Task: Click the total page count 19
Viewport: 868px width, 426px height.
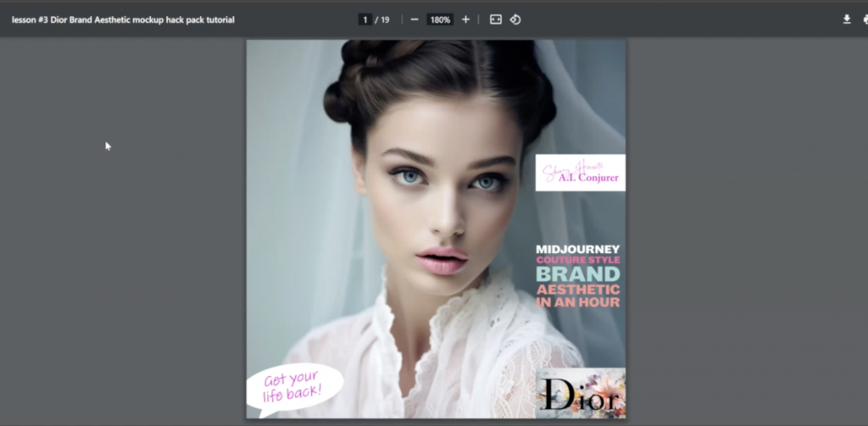Action: [385, 19]
